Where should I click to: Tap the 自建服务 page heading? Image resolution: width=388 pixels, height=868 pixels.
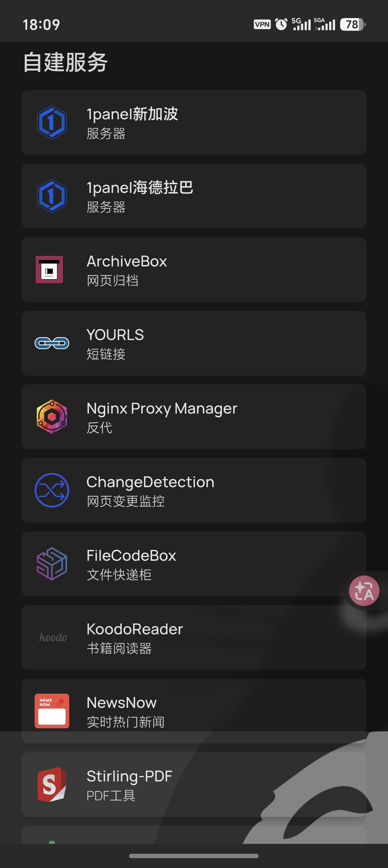pyautogui.click(x=65, y=62)
